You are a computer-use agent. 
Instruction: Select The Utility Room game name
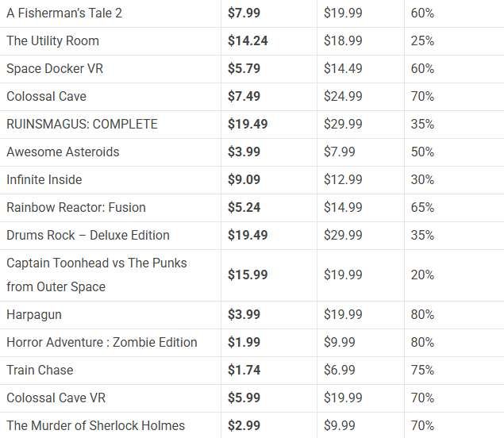tap(52, 41)
